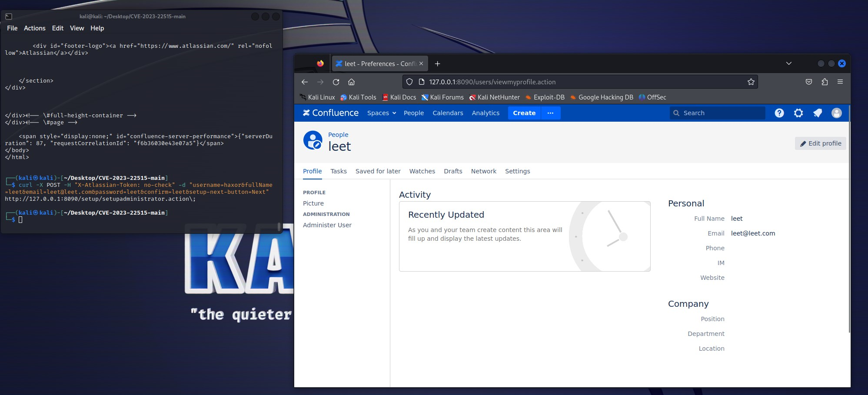Open the Confluence help menu icon

779,113
